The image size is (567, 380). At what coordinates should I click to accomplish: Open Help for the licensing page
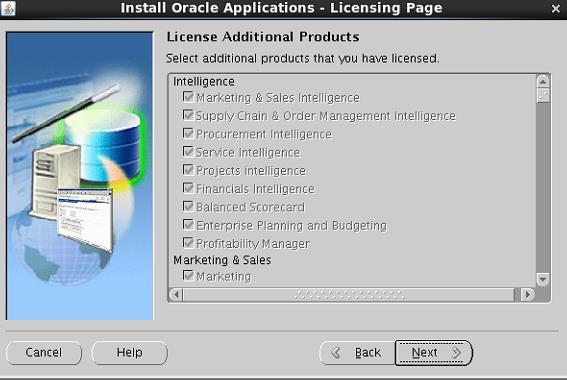click(x=130, y=353)
